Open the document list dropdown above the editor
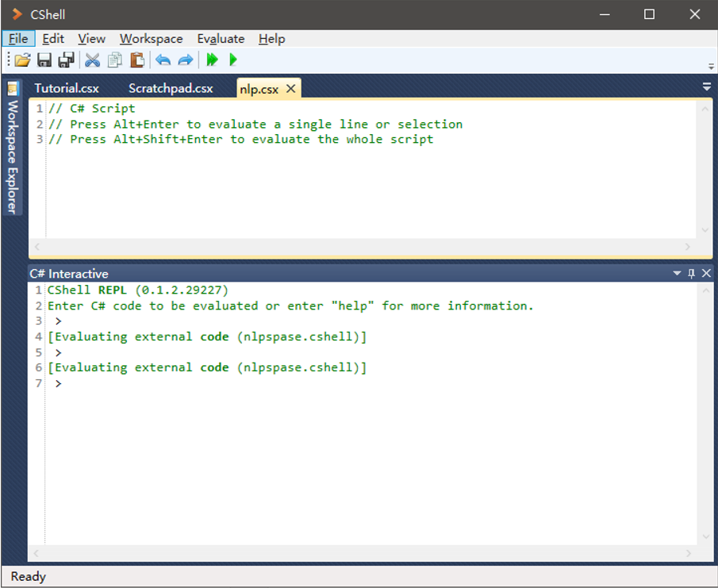This screenshot has width=718, height=588. coord(706,88)
